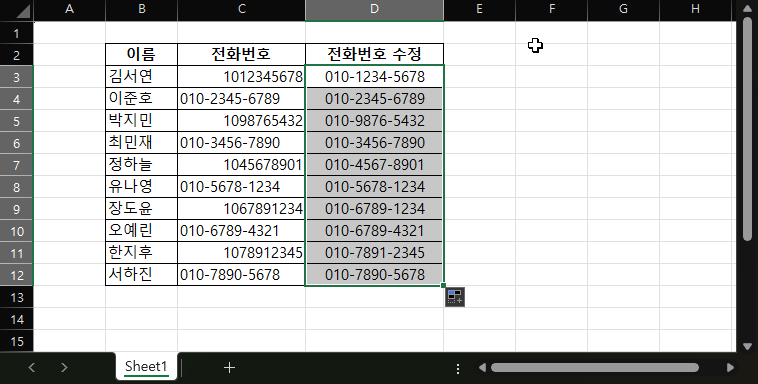Click cell containing 1067891234
Screen dimensions: 758x384
click(242, 208)
